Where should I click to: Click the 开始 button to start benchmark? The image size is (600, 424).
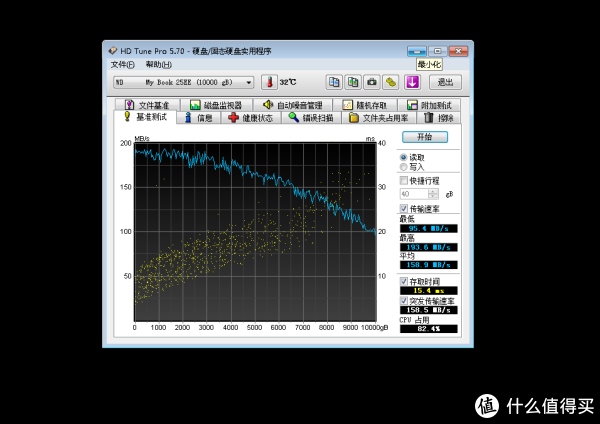pos(425,137)
